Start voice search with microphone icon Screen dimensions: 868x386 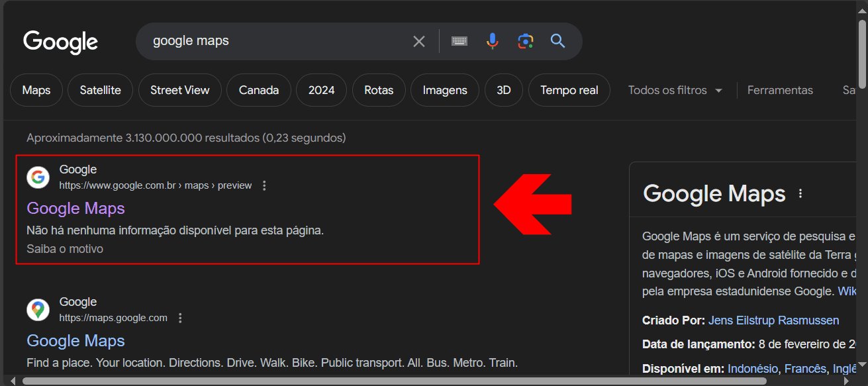(x=492, y=41)
